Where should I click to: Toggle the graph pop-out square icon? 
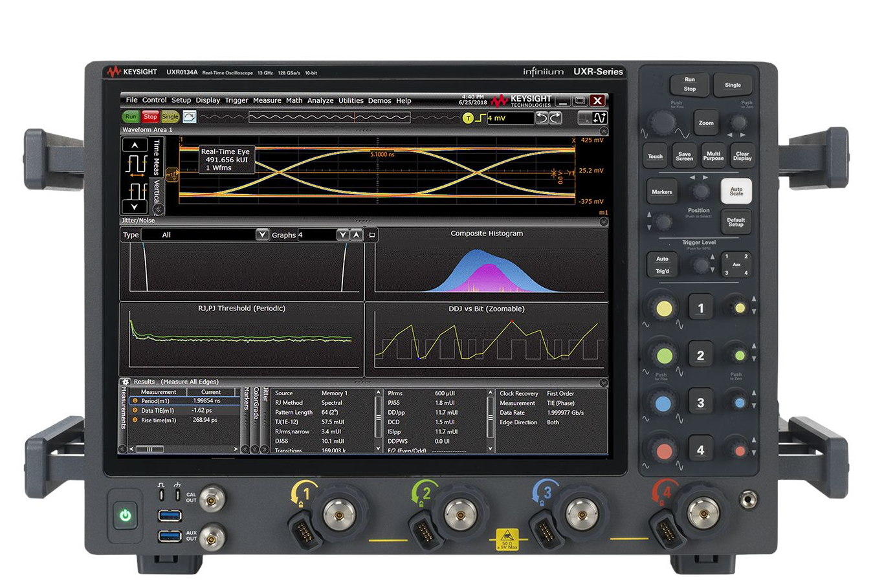(371, 235)
